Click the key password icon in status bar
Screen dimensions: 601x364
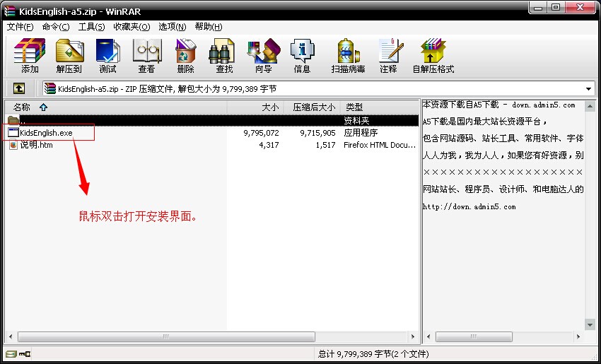tap(25, 353)
